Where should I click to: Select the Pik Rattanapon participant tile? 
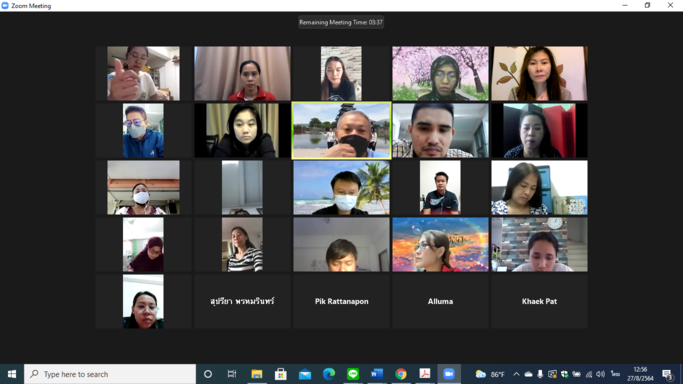pyautogui.click(x=342, y=301)
